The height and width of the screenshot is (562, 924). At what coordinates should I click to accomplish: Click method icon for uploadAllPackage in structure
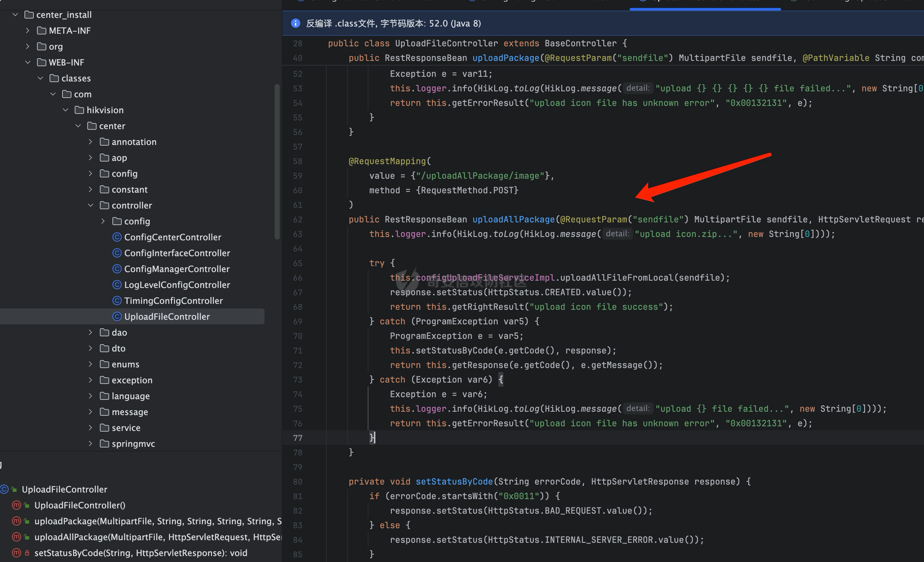coord(17,537)
